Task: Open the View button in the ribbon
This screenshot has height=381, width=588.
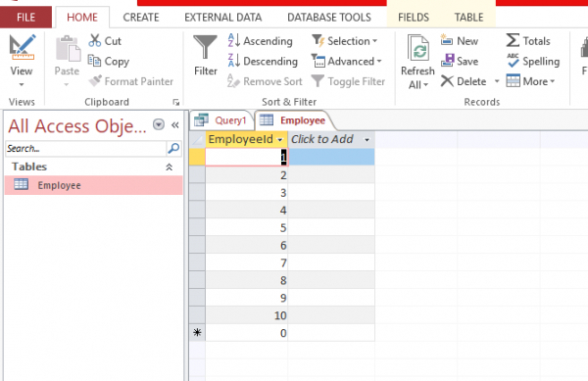Action: [22, 55]
